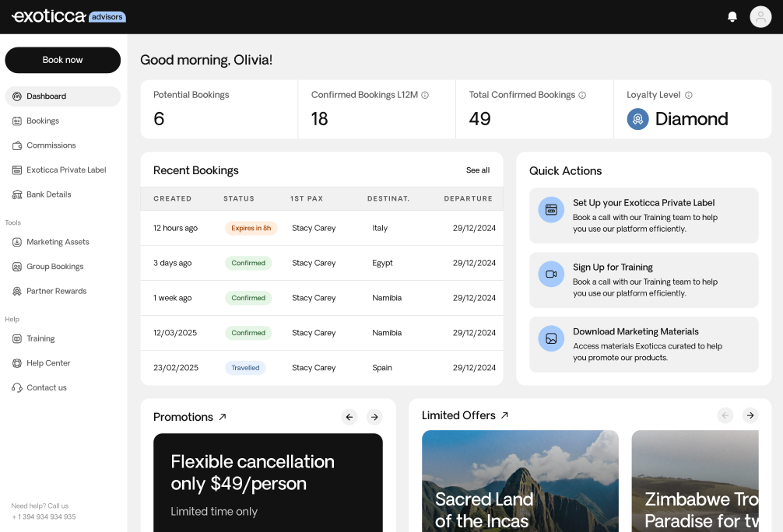Go to Exotica Private Label menu item

click(65, 170)
